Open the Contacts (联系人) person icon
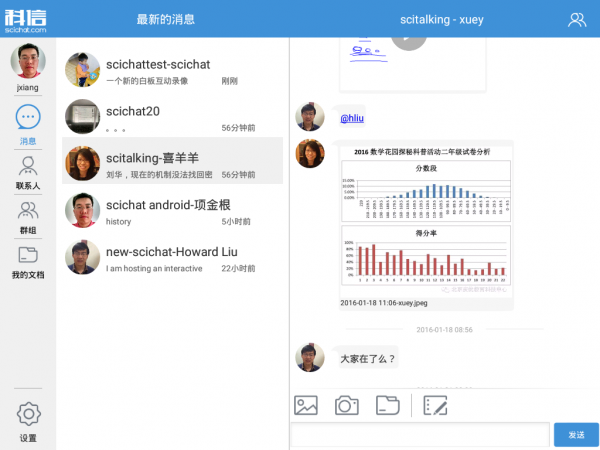The image size is (600, 450). point(28,166)
